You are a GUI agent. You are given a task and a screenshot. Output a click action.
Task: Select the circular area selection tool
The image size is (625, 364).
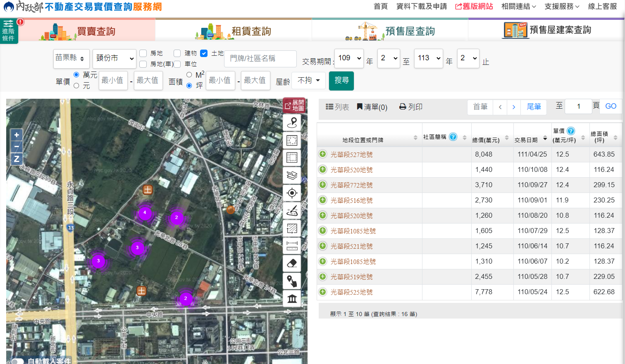pyautogui.click(x=292, y=140)
